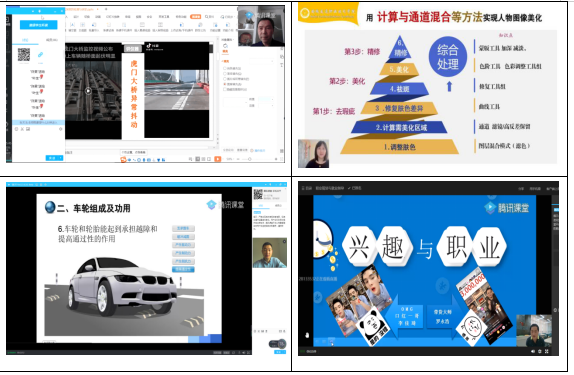
Task: Click the highlighted blue button on car slide
Action: (183, 269)
